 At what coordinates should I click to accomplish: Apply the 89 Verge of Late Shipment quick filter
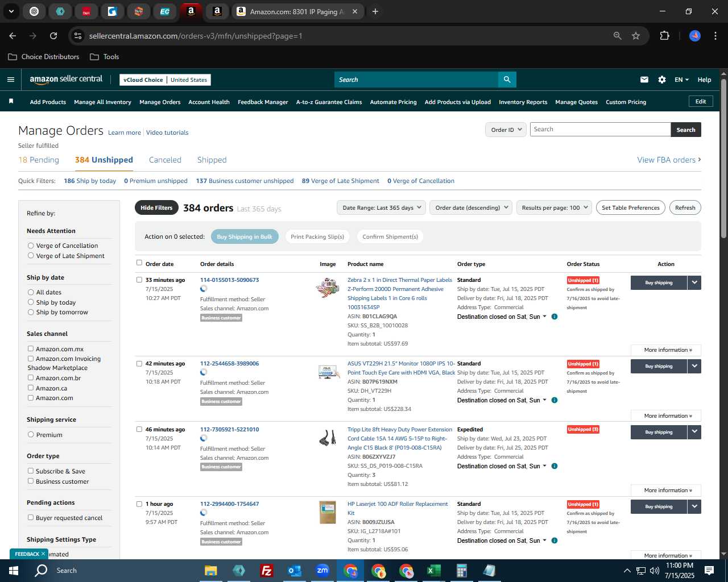pos(340,181)
